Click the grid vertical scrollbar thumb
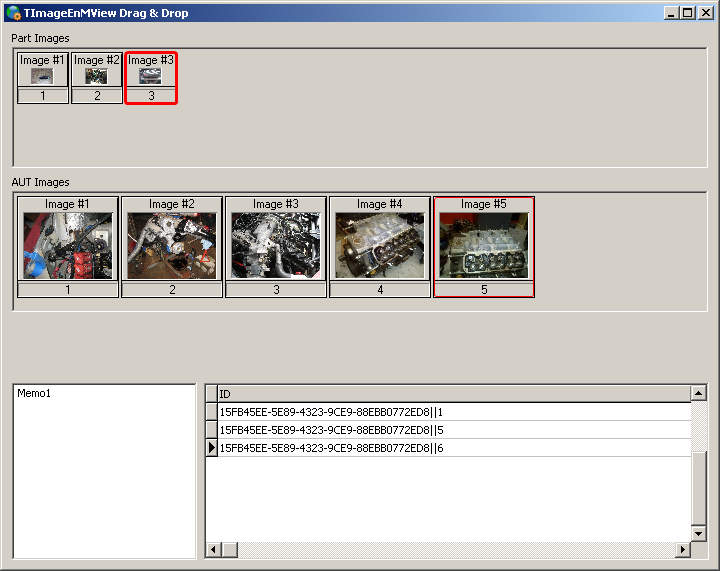 [698, 489]
